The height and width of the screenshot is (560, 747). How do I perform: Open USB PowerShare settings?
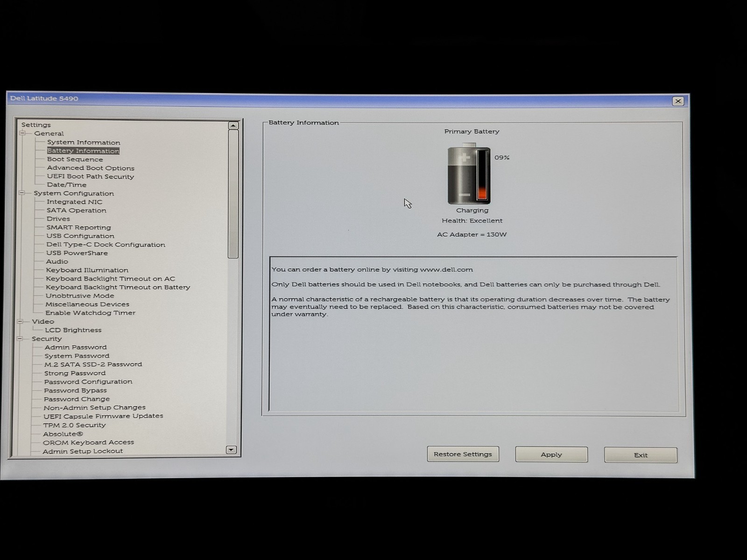pos(77,253)
